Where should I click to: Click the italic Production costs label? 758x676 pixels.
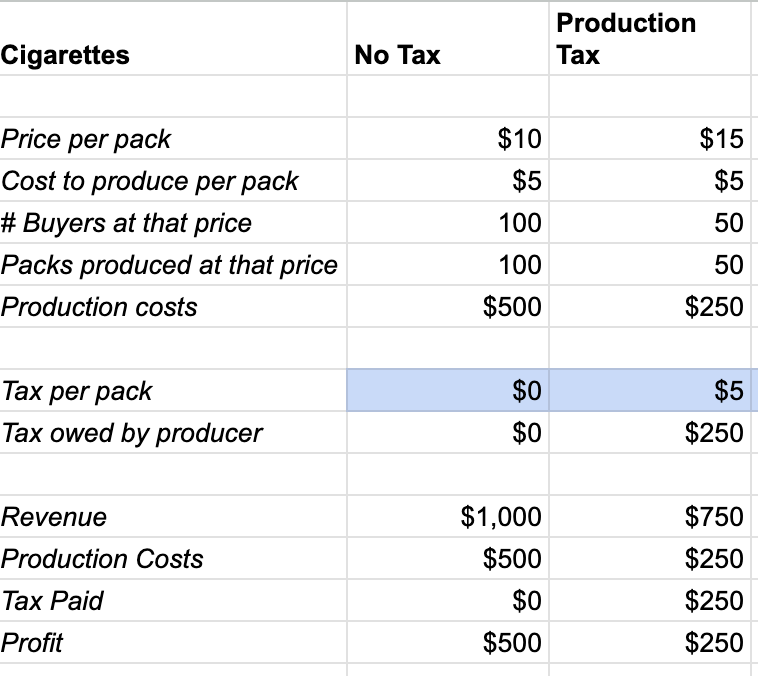(x=99, y=307)
